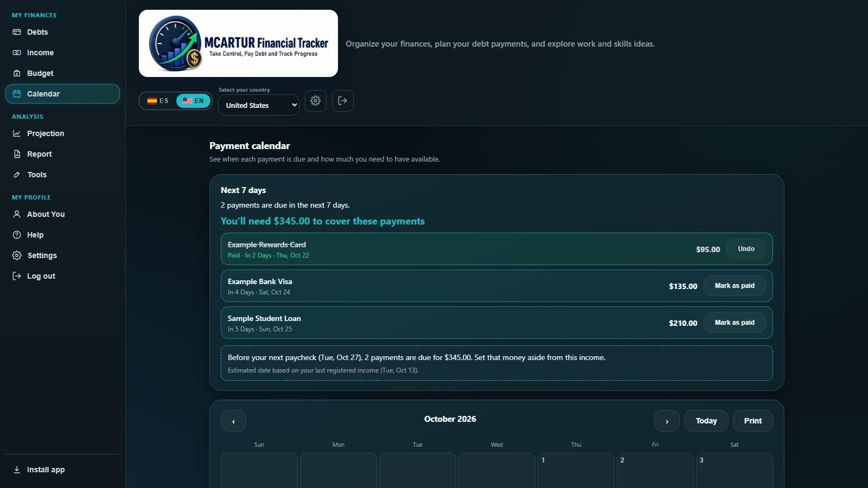Open the Report menu item

click(62, 154)
